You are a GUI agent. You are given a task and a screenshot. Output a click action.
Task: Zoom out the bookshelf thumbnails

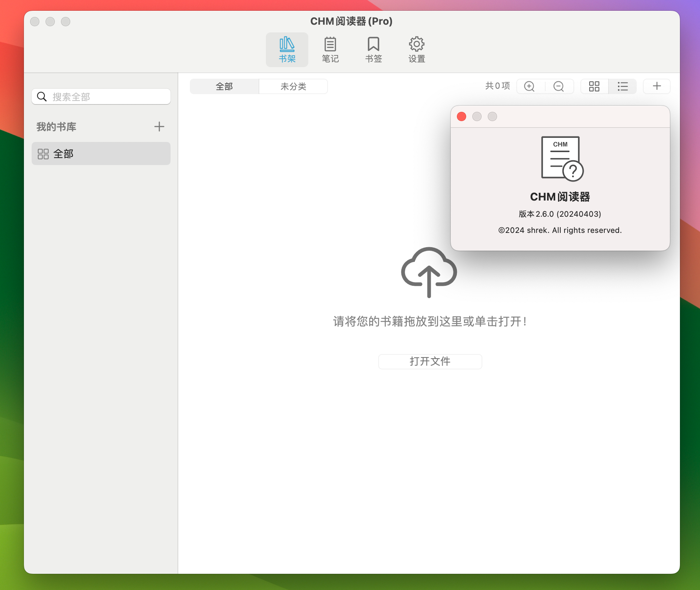(x=558, y=86)
